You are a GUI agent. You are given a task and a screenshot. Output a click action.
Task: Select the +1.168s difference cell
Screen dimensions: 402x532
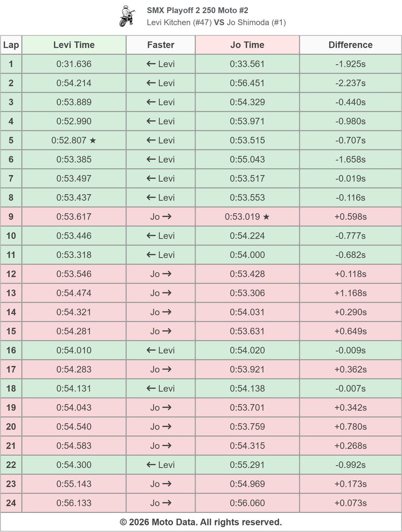(x=351, y=293)
